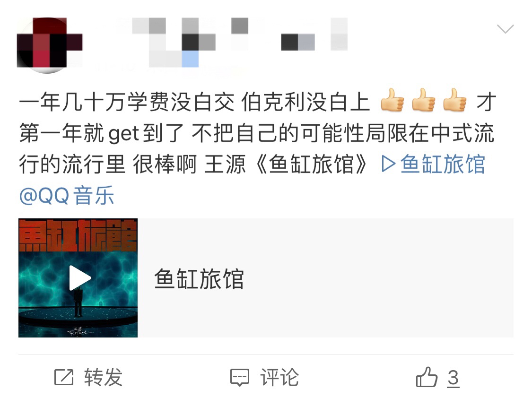
Task: Click the red 鱼缸旅馆 cover art title
Action: pos(78,235)
